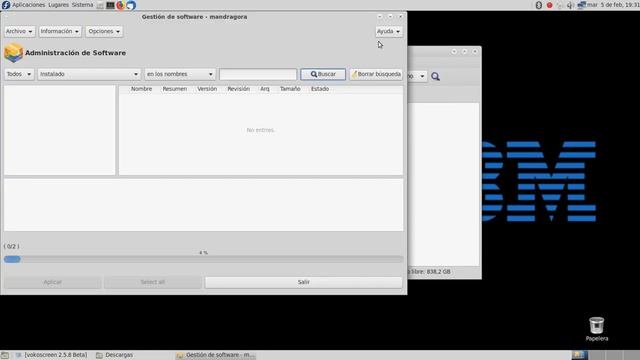Click the red recording tray icon

[549, 5]
